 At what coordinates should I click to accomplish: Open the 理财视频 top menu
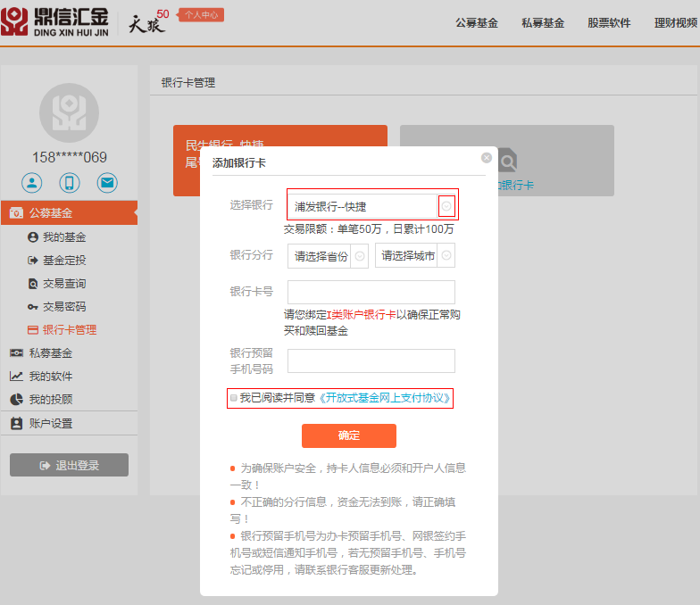675,23
